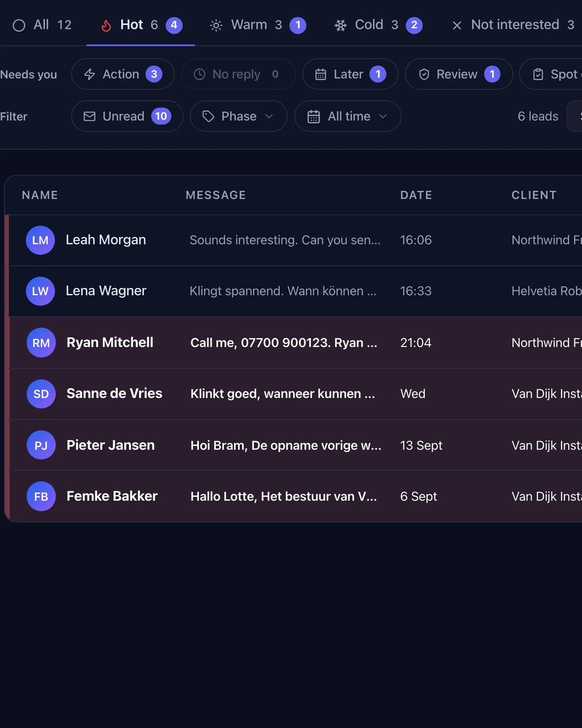The height and width of the screenshot is (728, 582).
Task: Click the shield check icon on Review
Action: pyautogui.click(x=424, y=74)
